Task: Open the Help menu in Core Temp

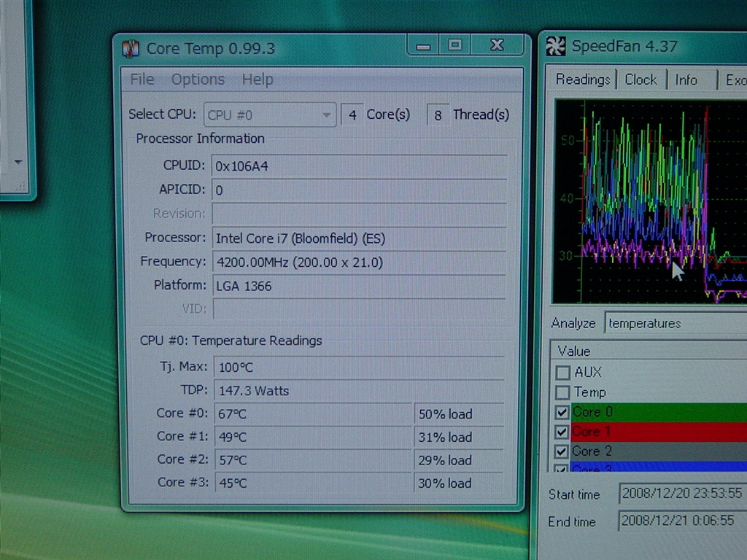Action: coord(258,79)
